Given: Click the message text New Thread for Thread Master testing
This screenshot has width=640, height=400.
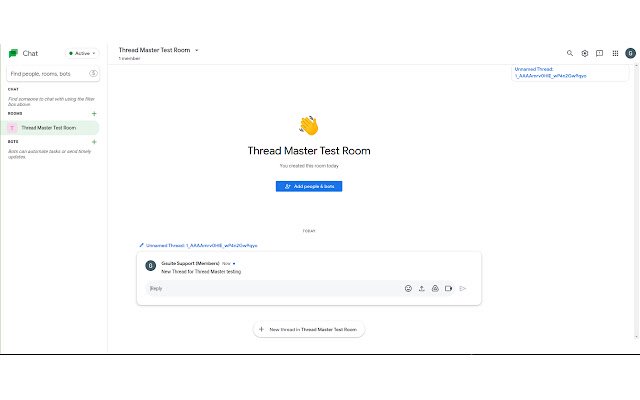Looking at the screenshot, I should pyautogui.click(x=201, y=271).
